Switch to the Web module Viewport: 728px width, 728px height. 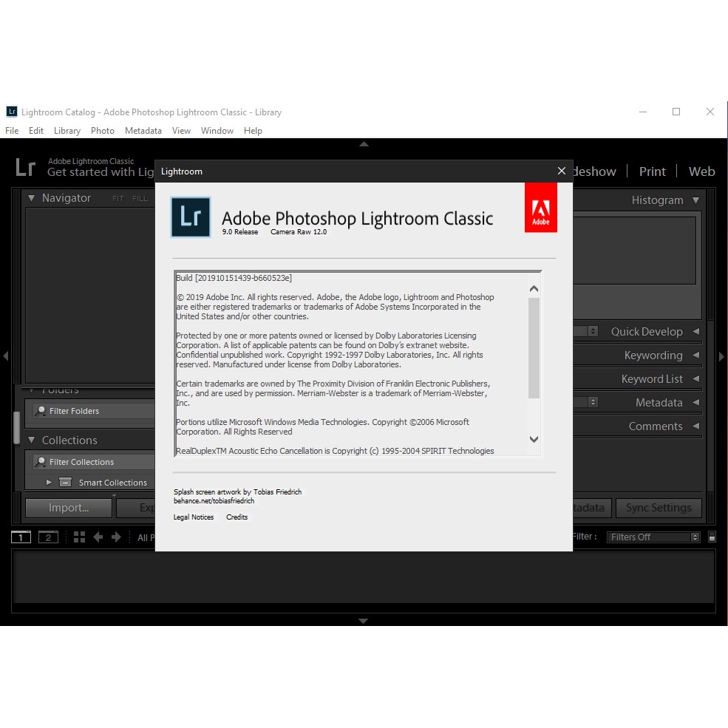pos(702,171)
